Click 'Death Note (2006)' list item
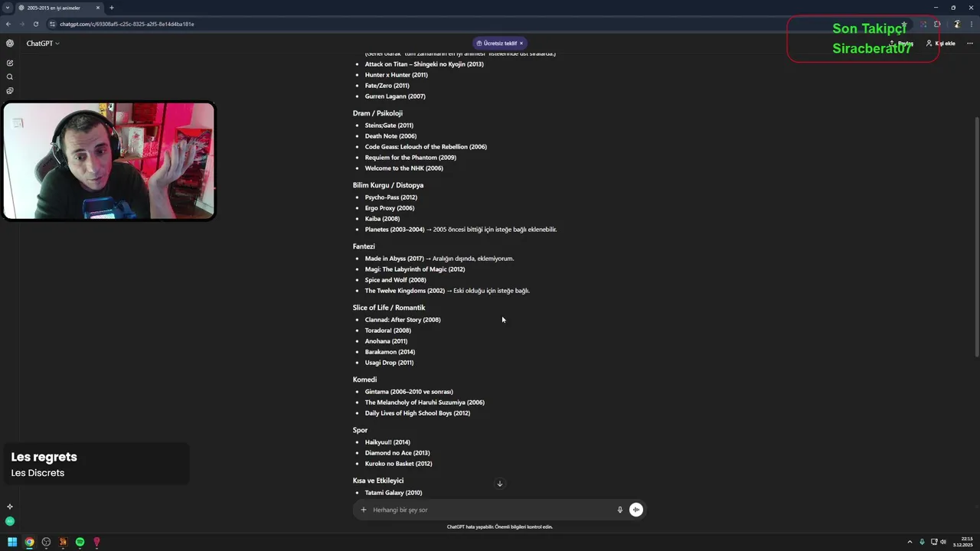This screenshot has width=980, height=551. pos(390,136)
